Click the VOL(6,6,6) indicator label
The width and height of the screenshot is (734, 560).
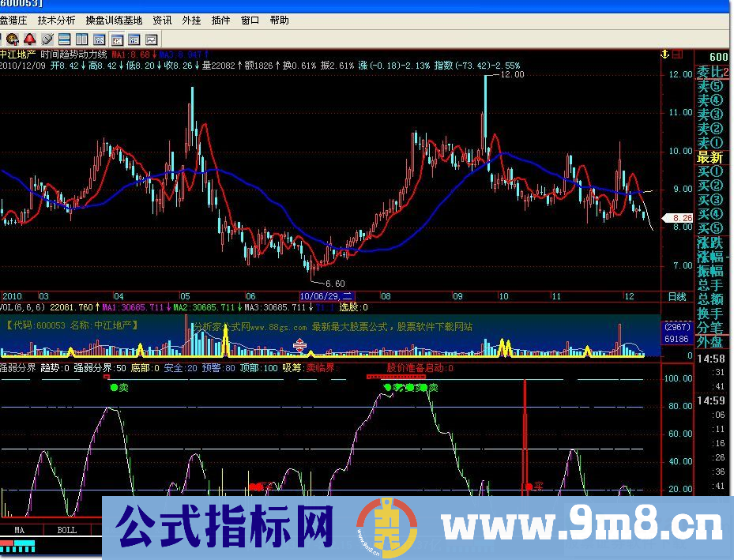point(22,307)
